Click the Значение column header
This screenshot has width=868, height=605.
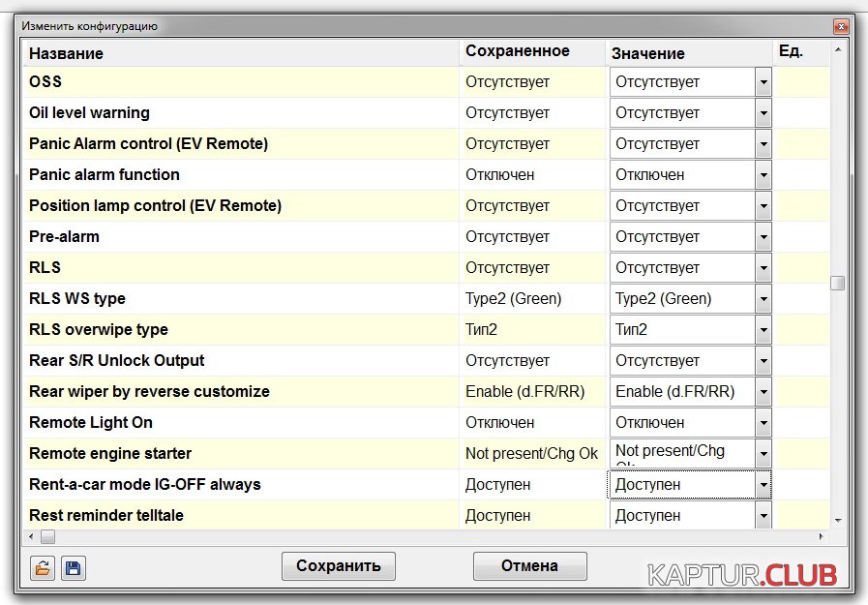coord(647,53)
